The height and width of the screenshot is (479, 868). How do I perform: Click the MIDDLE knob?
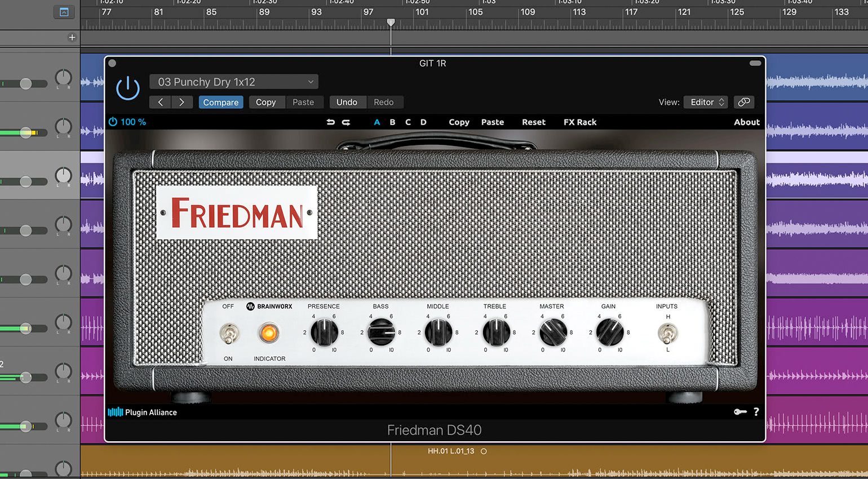point(439,332)
